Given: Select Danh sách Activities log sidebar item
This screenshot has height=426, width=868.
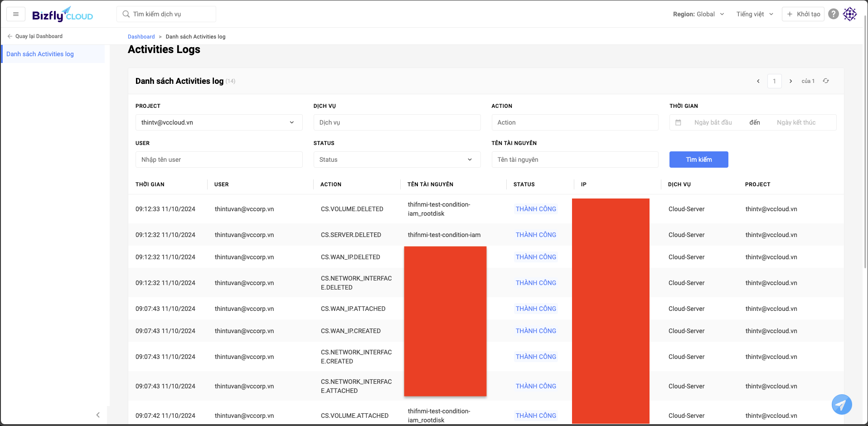Looking at the screenshot, I should [40, 54].
